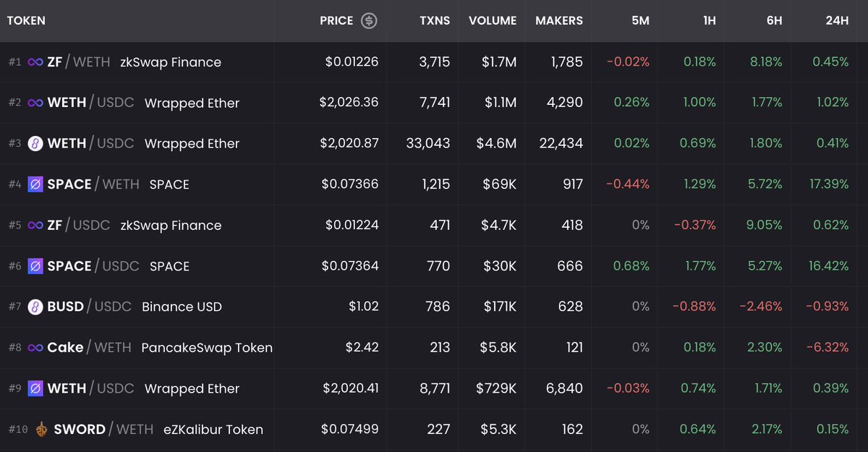Screen dimensions: 868x452
Task: Click the Cake/WETH row DEX icon
Action: point(35,348)
